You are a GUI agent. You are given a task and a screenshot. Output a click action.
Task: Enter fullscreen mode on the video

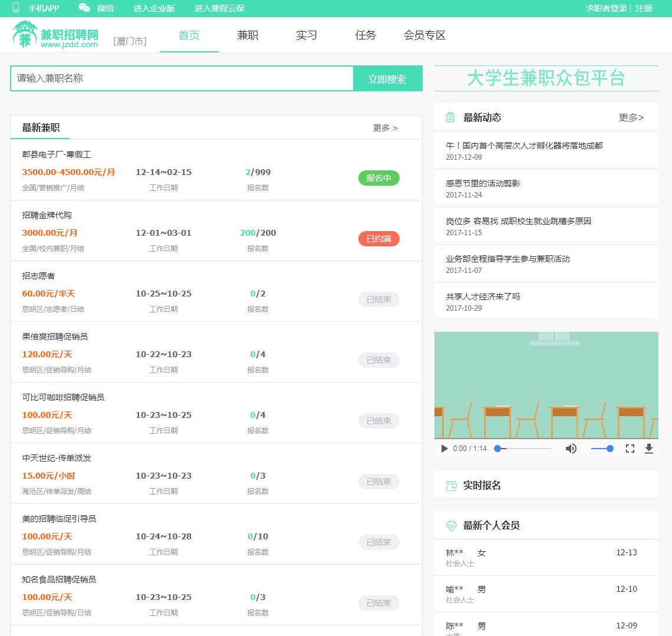click(630, 449)
